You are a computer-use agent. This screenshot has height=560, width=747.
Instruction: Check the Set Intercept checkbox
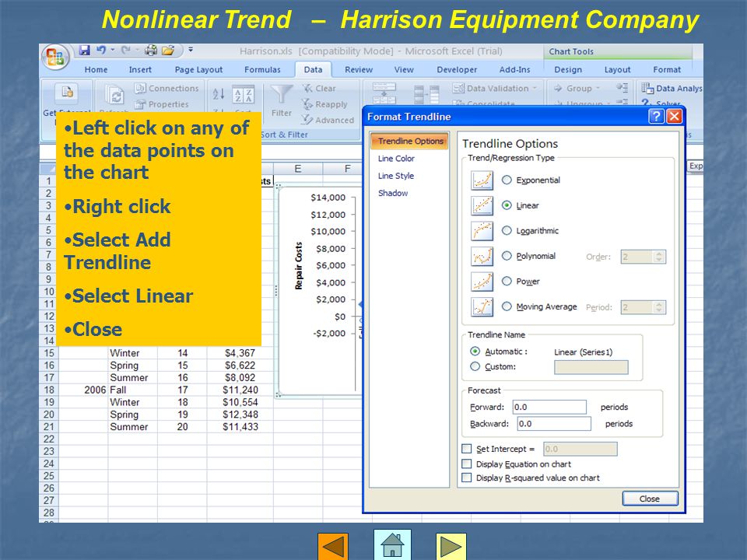(x=467, y=449)
